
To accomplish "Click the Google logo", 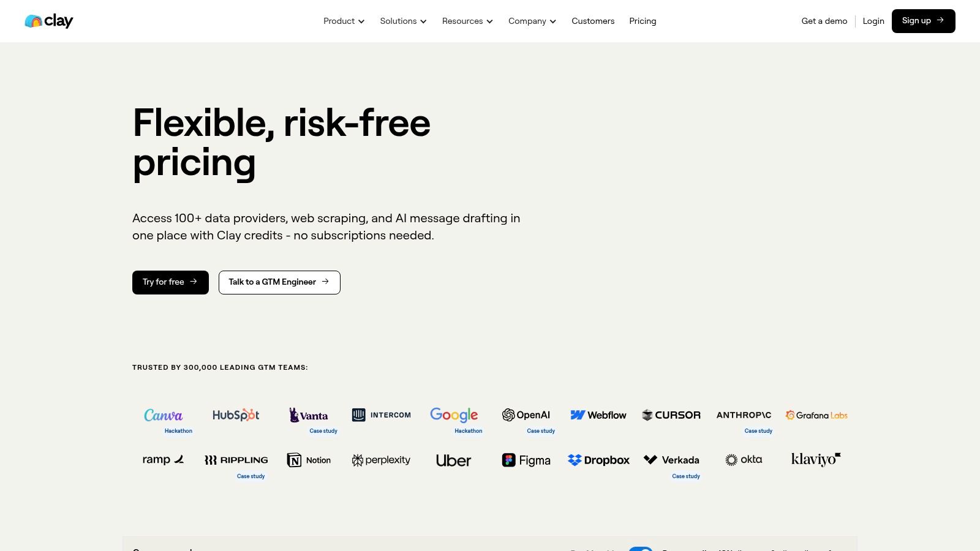I will coord(454,415).
